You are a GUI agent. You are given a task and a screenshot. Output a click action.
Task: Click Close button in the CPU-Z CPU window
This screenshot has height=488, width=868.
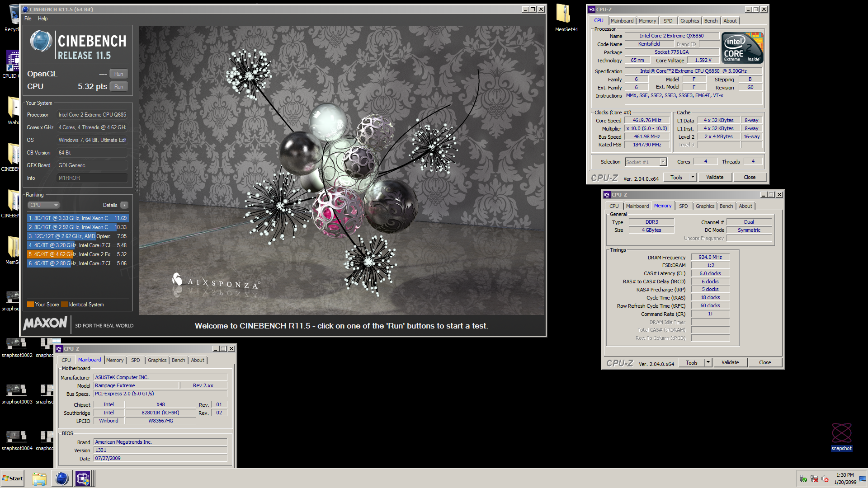click(x=750, y=178)
